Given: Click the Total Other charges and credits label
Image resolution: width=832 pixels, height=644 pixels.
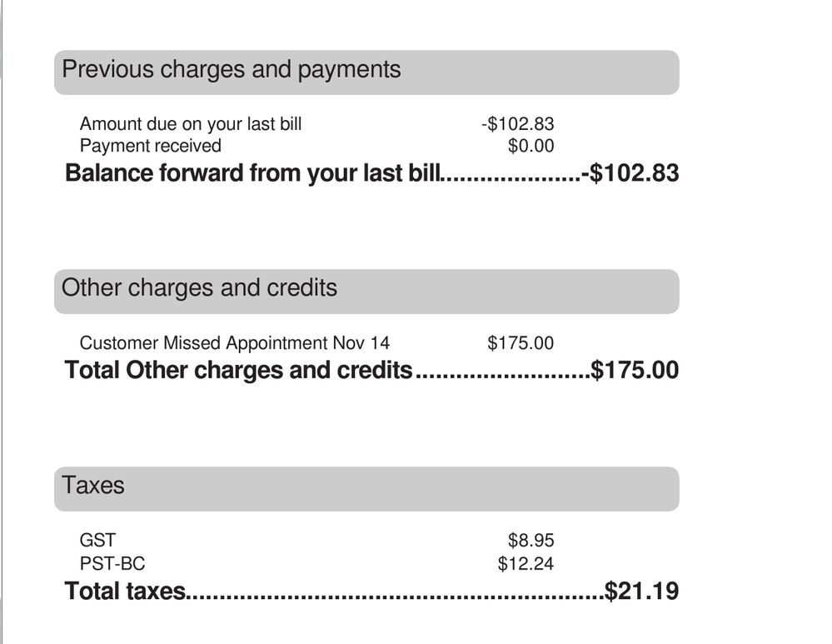Looking at the screenshot, I should point(239,370).
